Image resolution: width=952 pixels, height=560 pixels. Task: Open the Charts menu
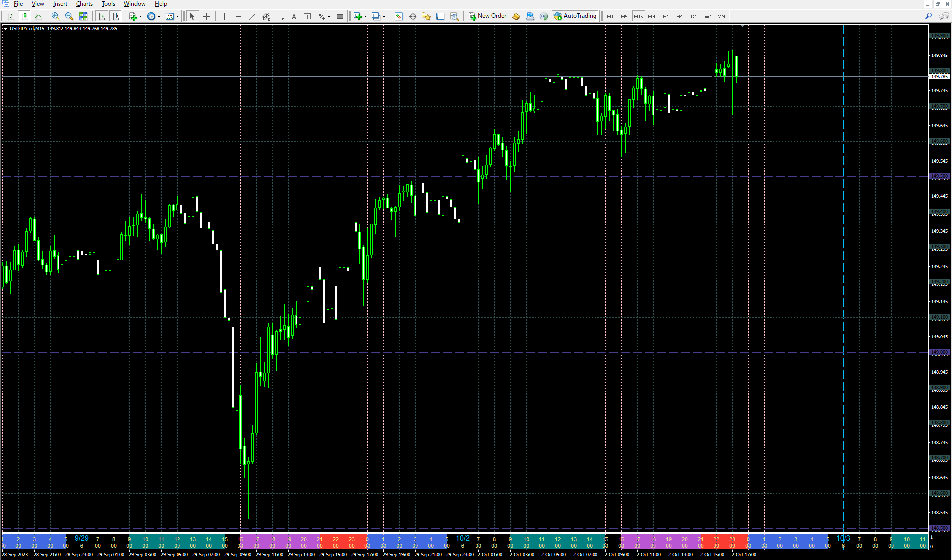(x=84, y=4)
